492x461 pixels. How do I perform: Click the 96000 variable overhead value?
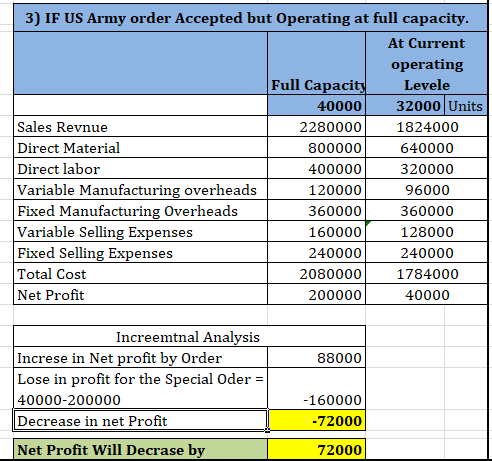click(426, 190)
